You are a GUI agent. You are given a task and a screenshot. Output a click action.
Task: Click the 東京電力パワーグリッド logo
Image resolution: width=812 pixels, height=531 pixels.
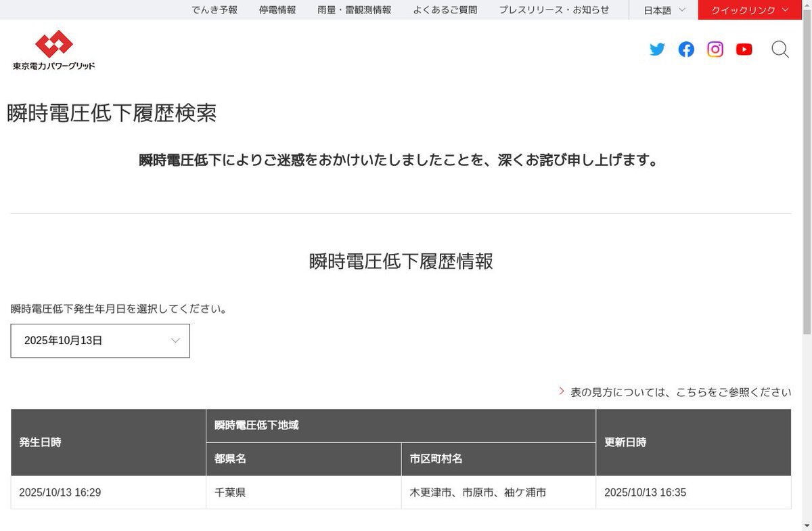click(53, 50)
